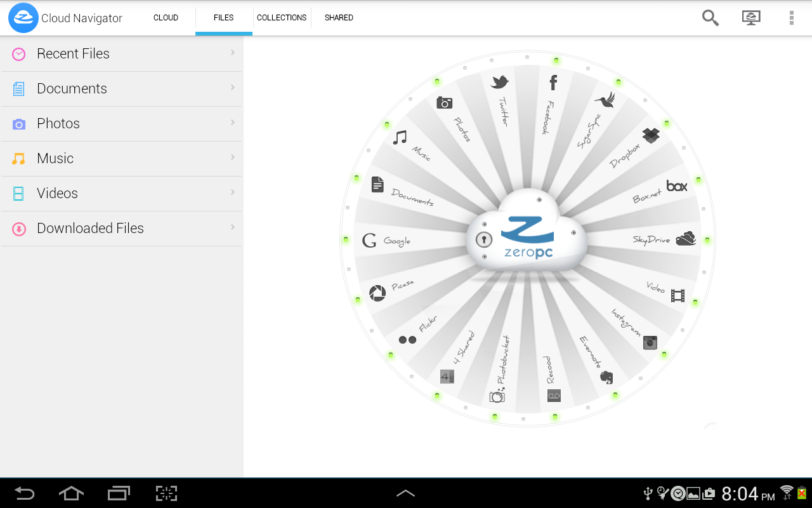Open the Photobucket camera icon
The width and height of the screenshot is (812, 508).
(497, 396)
